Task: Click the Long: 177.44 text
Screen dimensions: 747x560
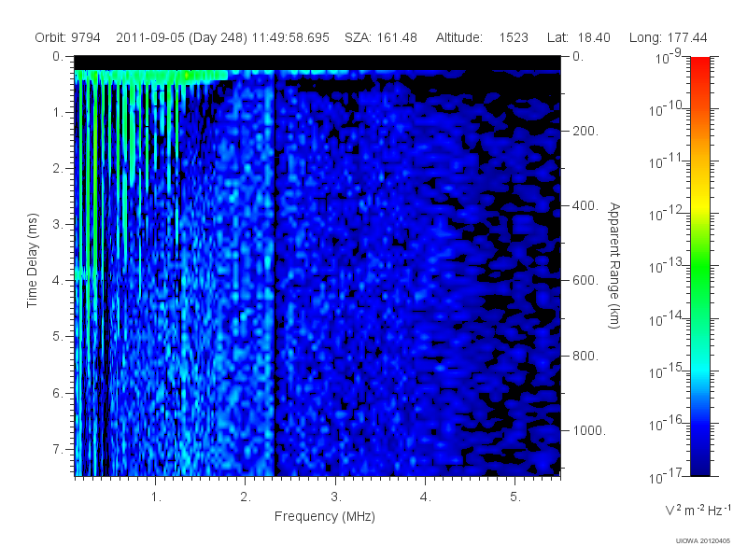Action: [x=668, y=37]
